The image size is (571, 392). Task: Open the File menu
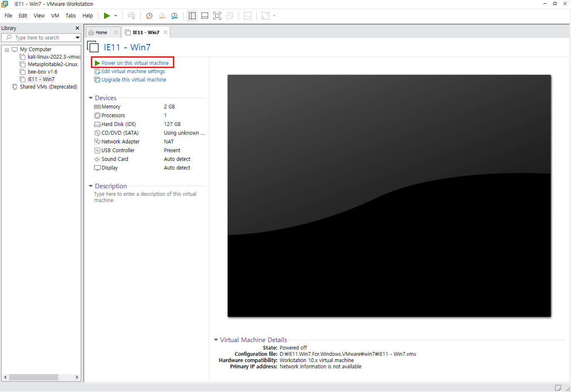(8, 16)
